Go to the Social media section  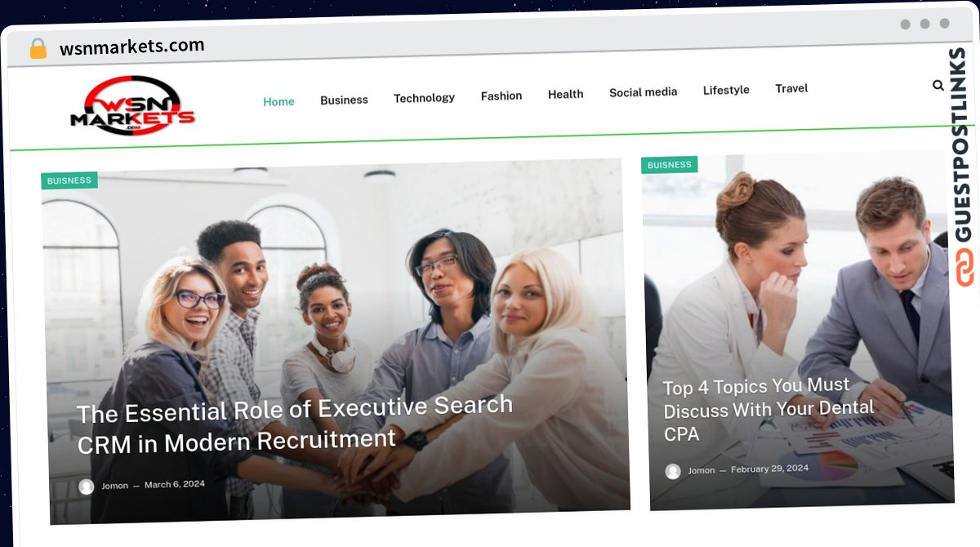pos(643,92)
